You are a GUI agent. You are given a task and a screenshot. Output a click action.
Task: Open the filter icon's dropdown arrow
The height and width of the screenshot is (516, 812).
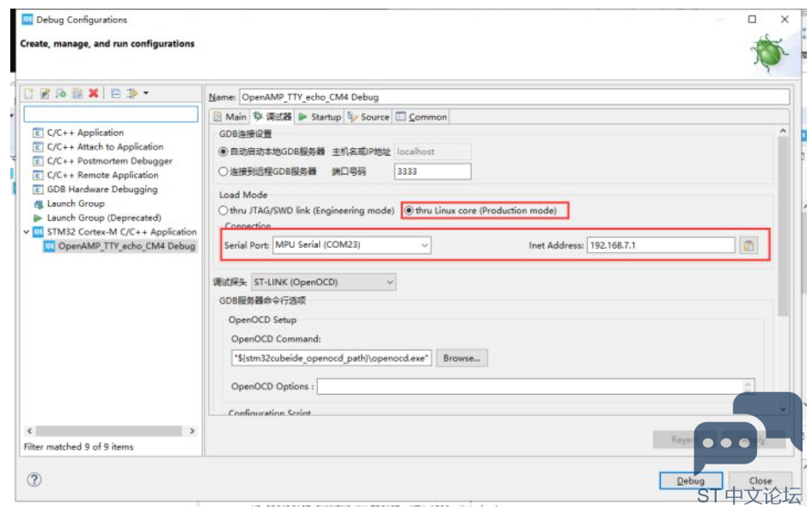pyautogui.click(x=146, y=93)
